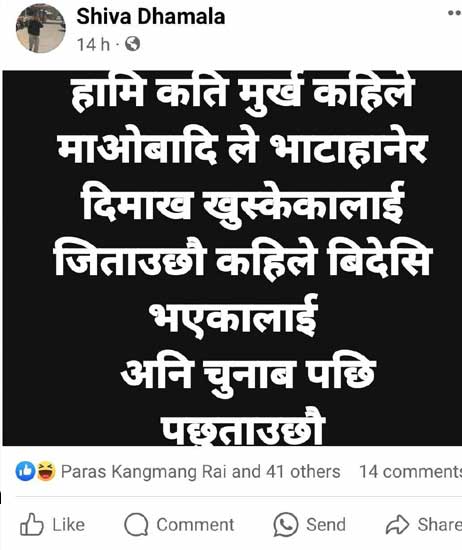
Task: Open the 14 comments link
Action: pyautogui.click(x=410, y=472)
